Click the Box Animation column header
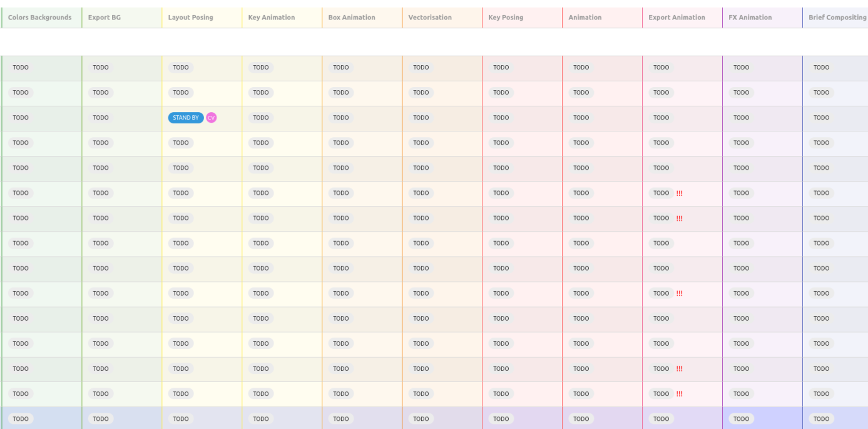Viewport: 868px width, 429px height. click(352, 18)
